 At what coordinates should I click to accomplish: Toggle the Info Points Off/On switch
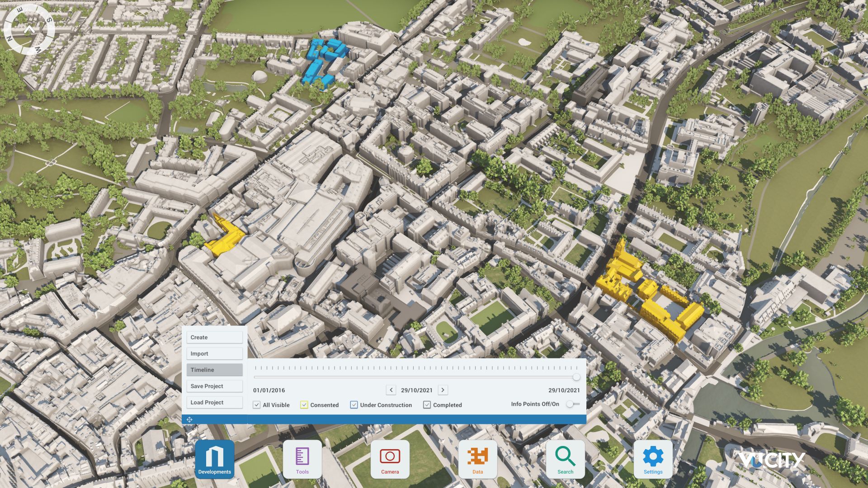click(x=571, y=405)
